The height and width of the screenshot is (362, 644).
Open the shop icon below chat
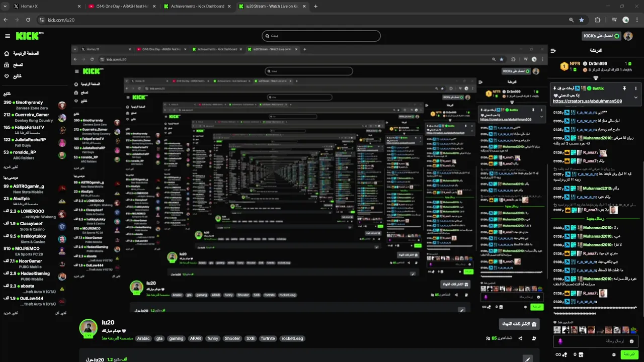[x=582, y=354]
